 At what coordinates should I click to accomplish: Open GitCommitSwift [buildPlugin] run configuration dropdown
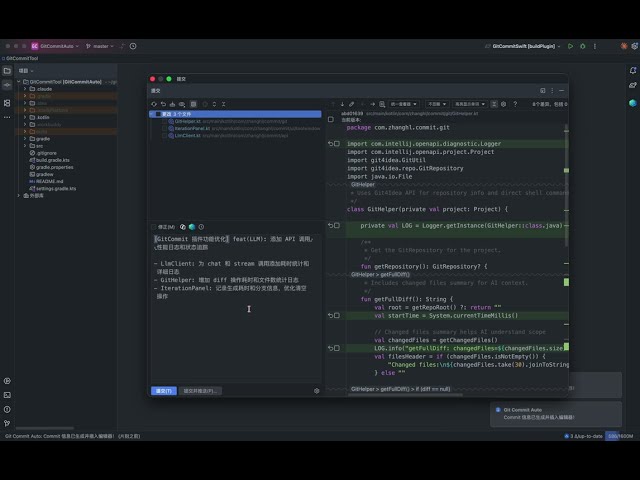[523, 46]
